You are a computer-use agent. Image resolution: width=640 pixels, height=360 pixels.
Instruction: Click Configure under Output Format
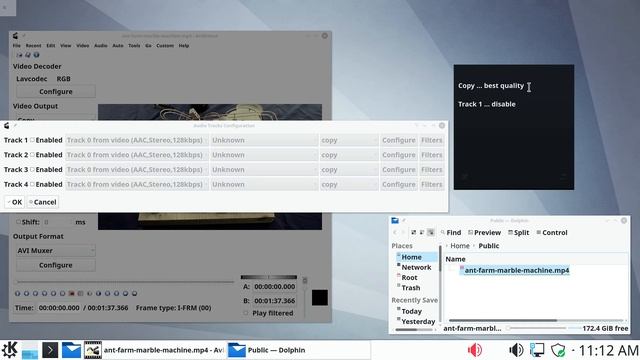click(56, 265)
